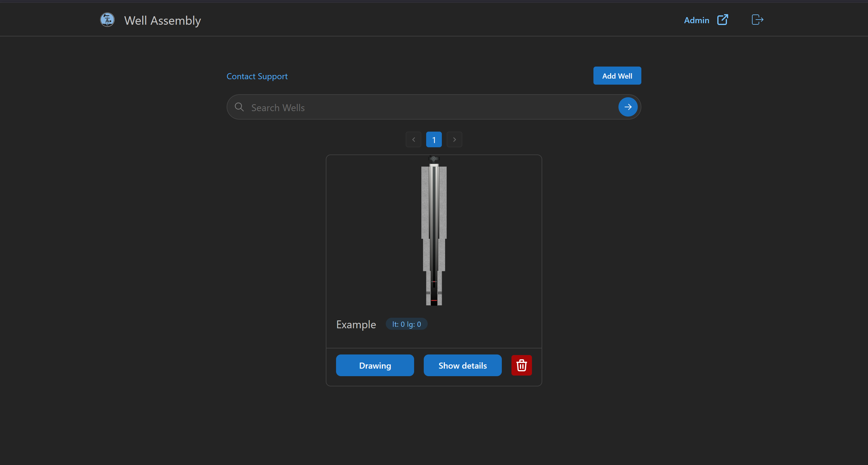The image size is (868, 465).
Task: Click the magnifying glass search icon
Action: click(x=239, y=107)
